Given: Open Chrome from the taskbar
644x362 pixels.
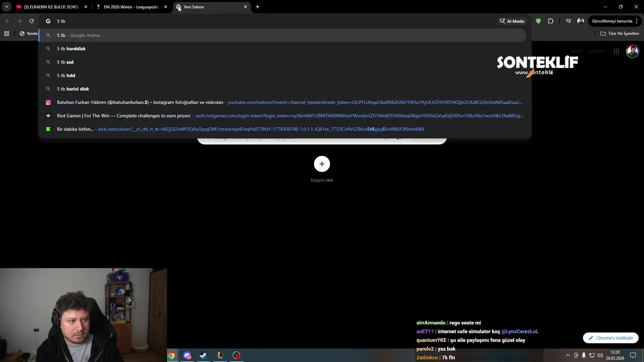Looking at the screenshot, I should 171,355.
